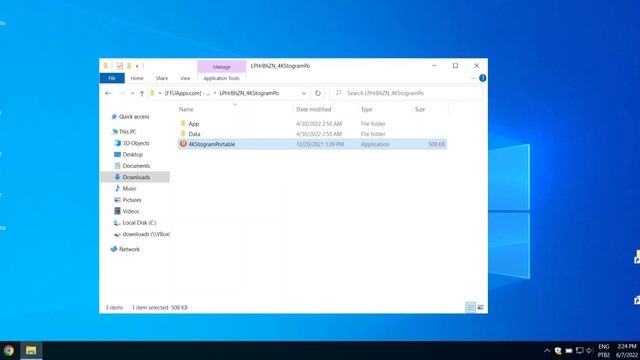Open File Explorer help icon
The width and height of the screenshot is (640, 360).
[482, 78]
